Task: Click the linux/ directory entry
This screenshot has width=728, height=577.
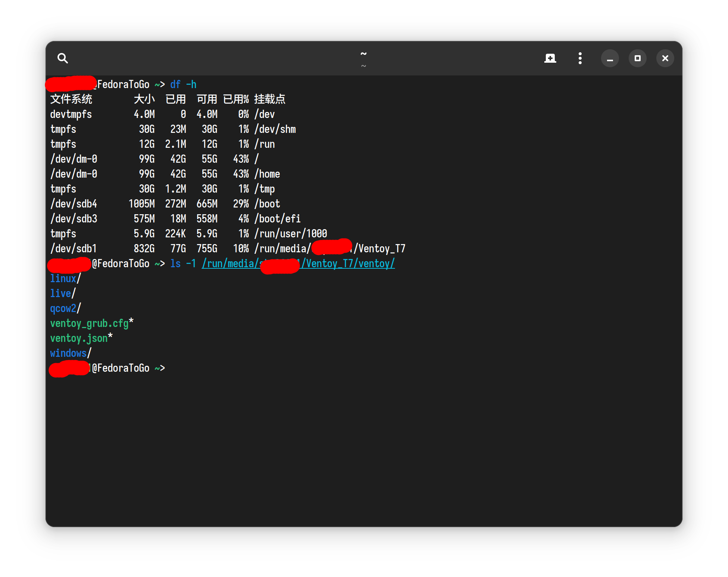Action: tap(63, 278)
